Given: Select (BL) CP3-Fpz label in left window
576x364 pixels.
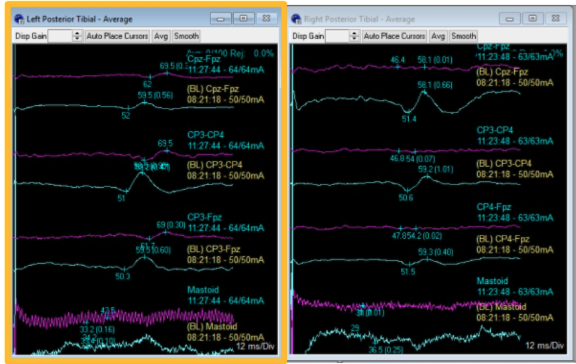Looking at the screenshot, I should 226,255.
